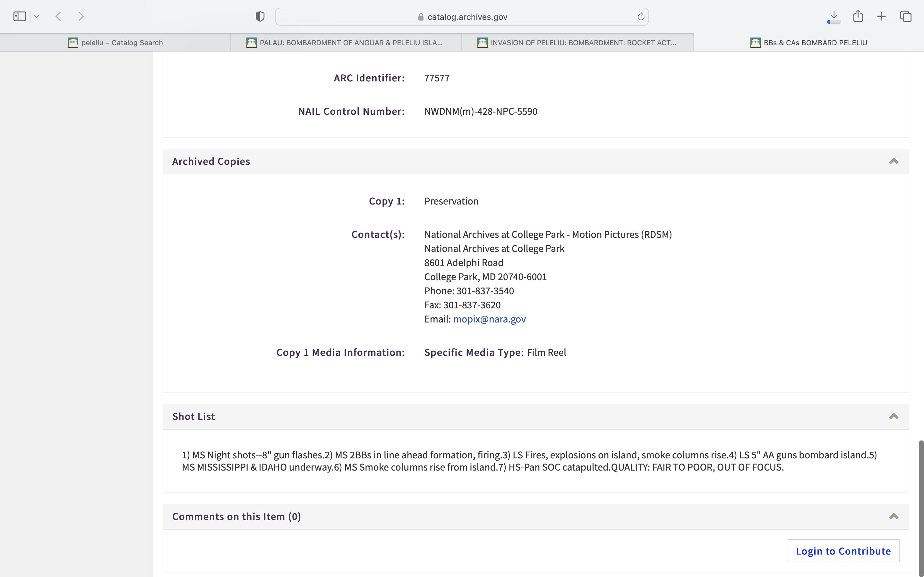Open the privacy report shield icon
The image size is (924, 577).
pyautogui.click(x=260, y=16)
